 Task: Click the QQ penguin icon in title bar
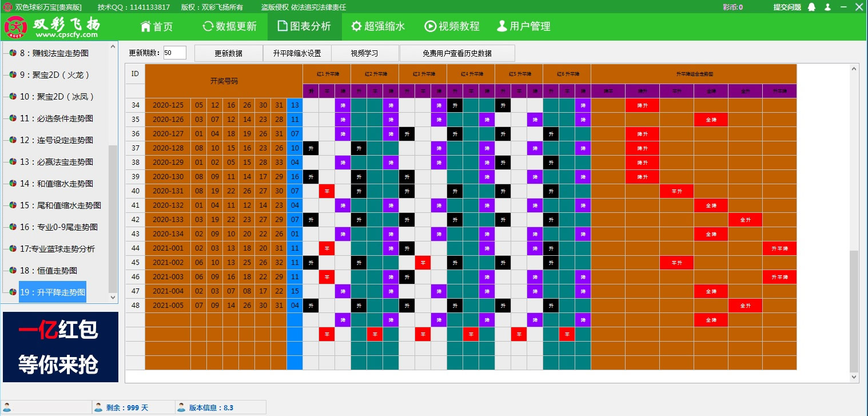click(x=811, y=7)
